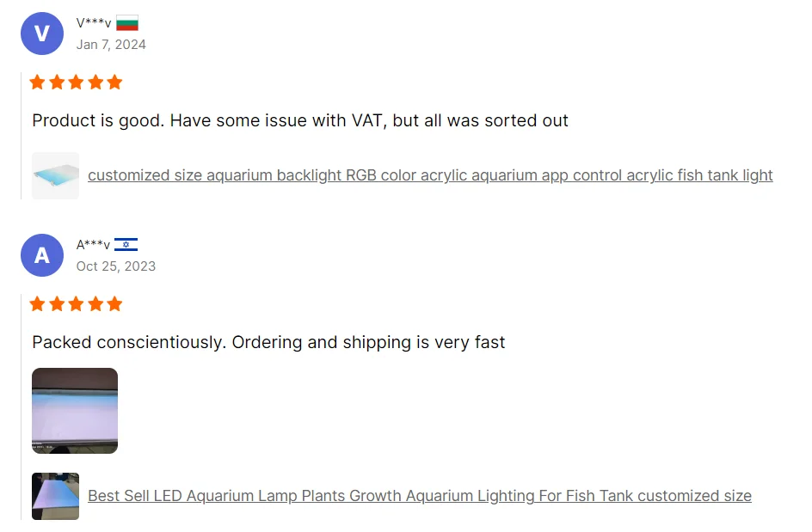Screen dimensions: 812x532
Task: Open the Best Sell LED Aquarium Lamp link
Action: pos(420,496)
